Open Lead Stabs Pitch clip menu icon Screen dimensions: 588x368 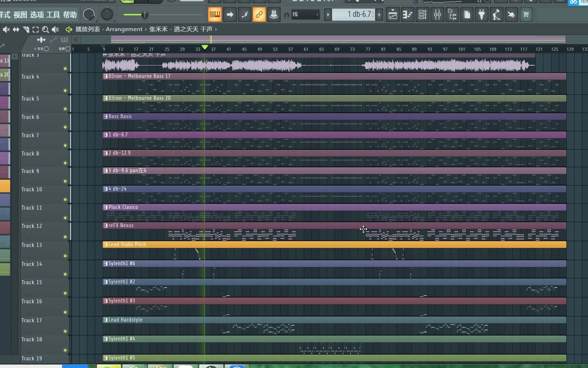click(106, 245)
